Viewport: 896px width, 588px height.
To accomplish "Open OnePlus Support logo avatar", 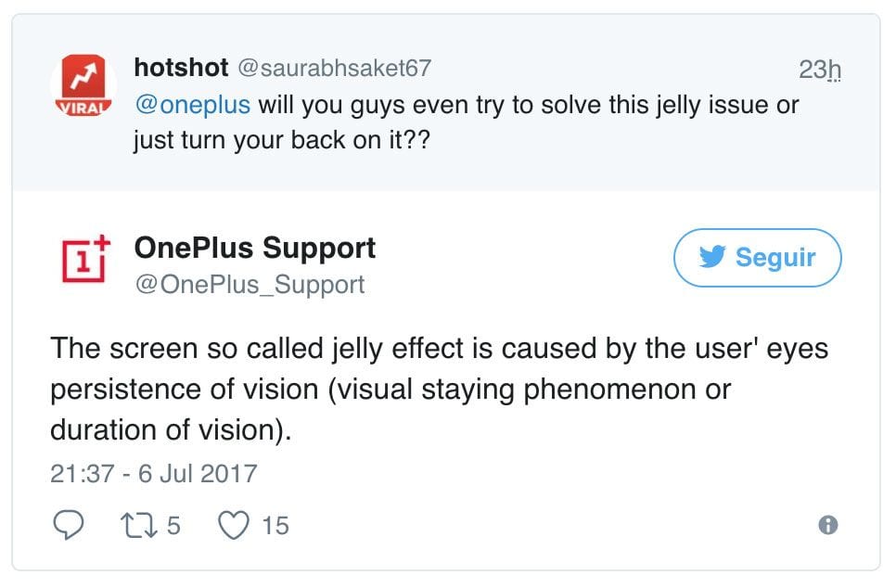I will click(x=85, y=259).
